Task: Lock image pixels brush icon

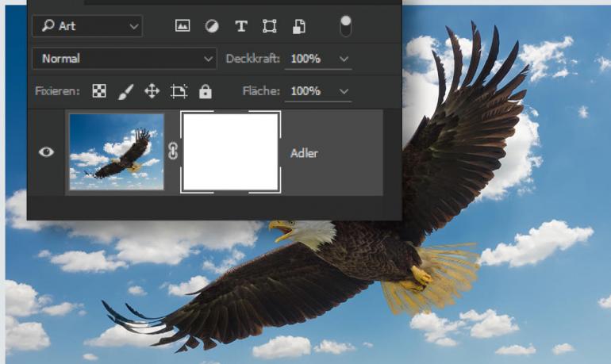Action: click(x=125, y=91)
